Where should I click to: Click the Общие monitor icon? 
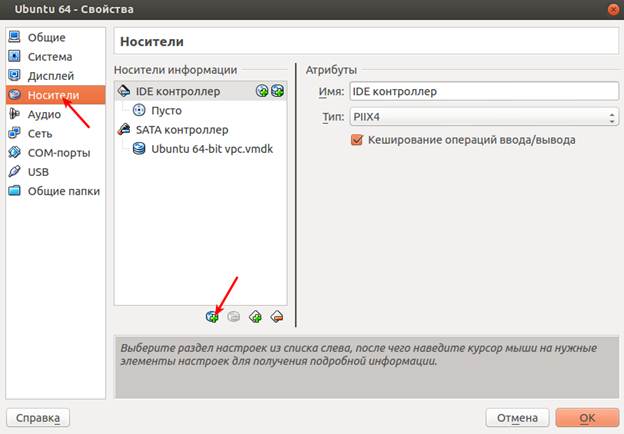14,37
